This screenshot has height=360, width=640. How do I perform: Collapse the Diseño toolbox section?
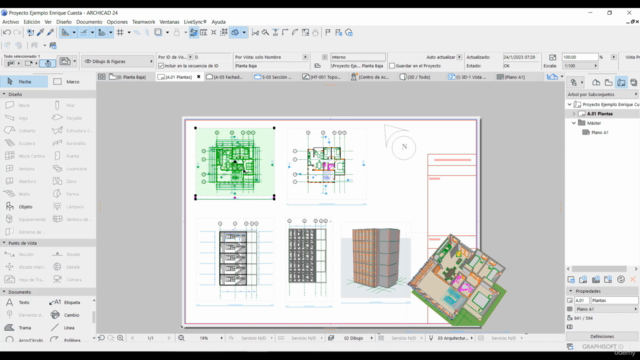[4, 94]
